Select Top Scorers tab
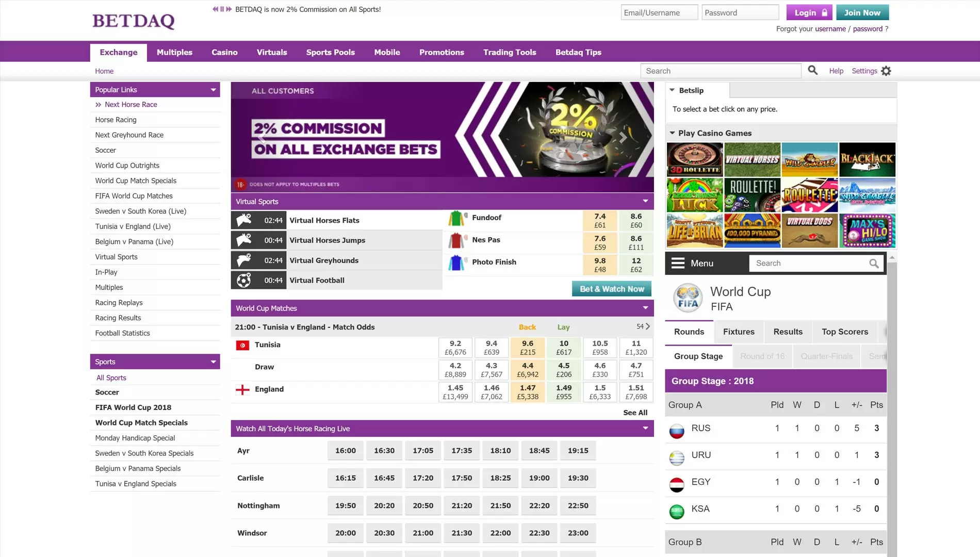The image size is (980, 557). pyautogui.click(x=845, y=332)
